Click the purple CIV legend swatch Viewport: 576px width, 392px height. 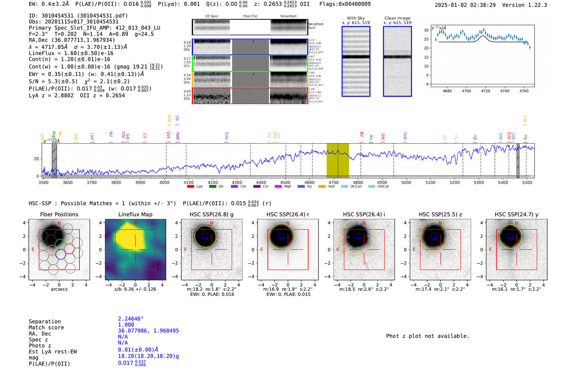235,186
